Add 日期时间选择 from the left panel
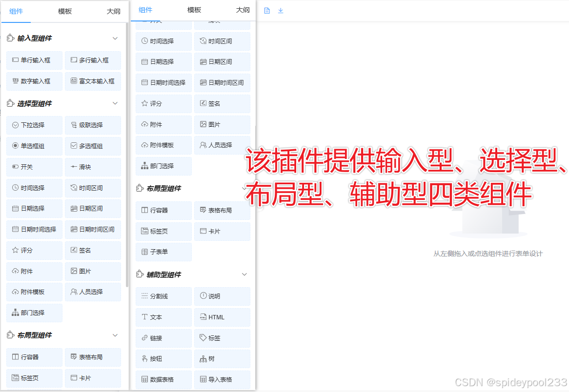This screenshot has height=392, width=569. [35, 230]
